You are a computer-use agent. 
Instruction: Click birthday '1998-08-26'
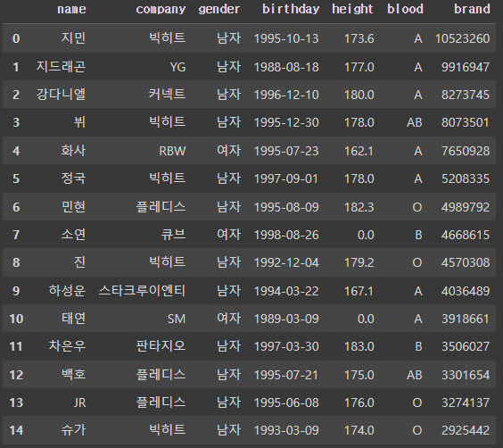coord(286,235)
